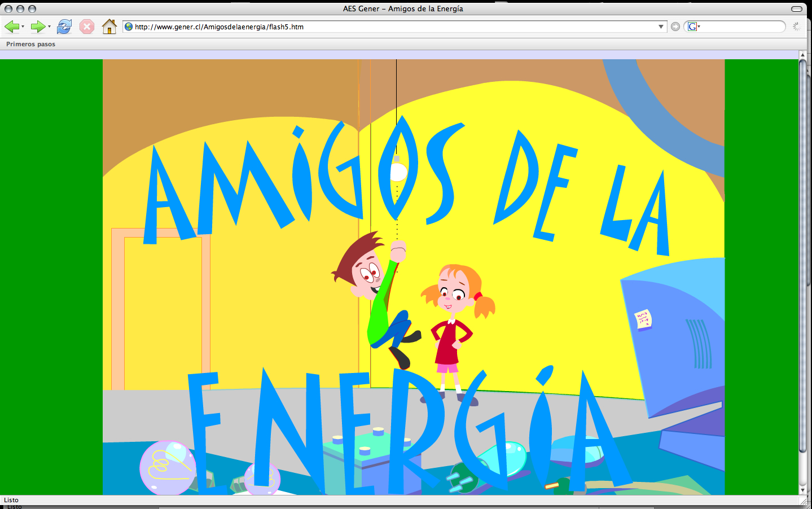Click the scroll up arrow of the page scrollbar
This screenshot has width=812, height=509.
coord(802,55)
